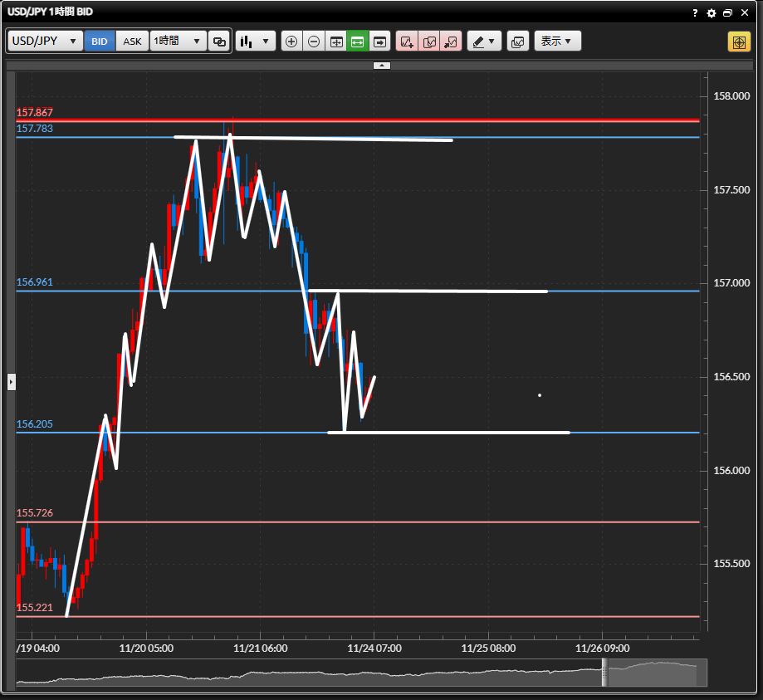The image size is (763, 700).
Task: Expand the candlestick chart type dropdown
Action: 255,42
